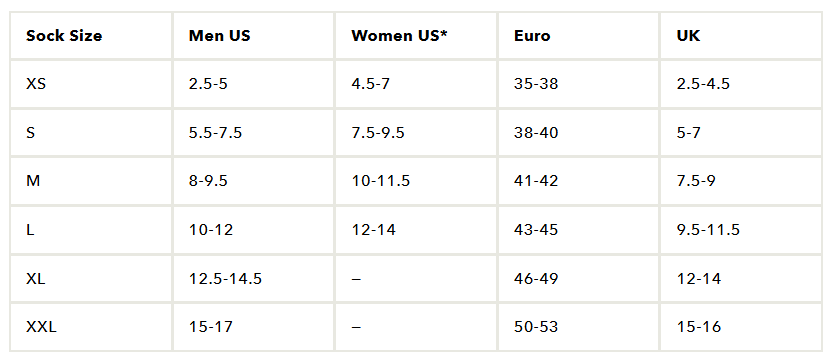Image resolution: width=835 pixels, height=364 pixels.
Task: Select the Men US column header
Action: click(253, 36)
